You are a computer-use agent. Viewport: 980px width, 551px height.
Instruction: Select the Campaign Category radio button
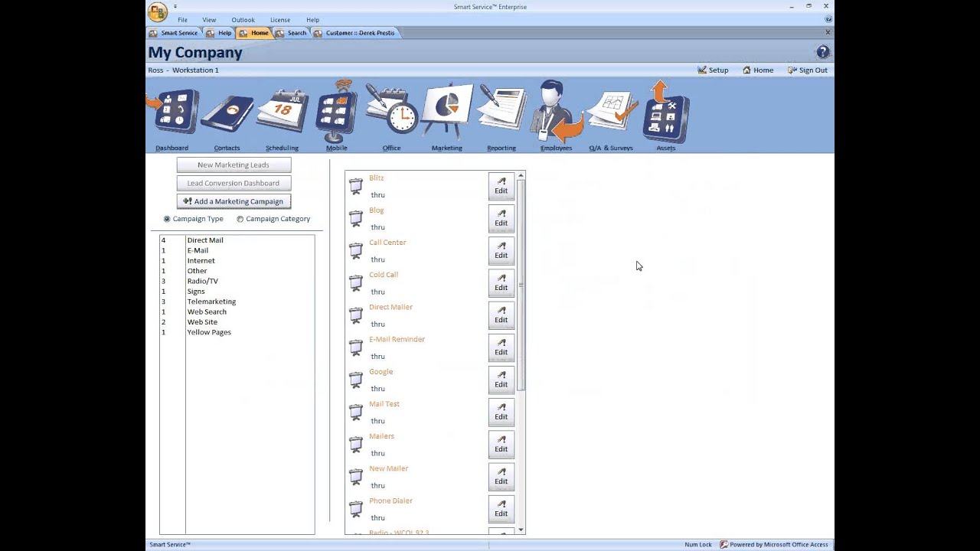pyautogui.click(x=240, y=219)
